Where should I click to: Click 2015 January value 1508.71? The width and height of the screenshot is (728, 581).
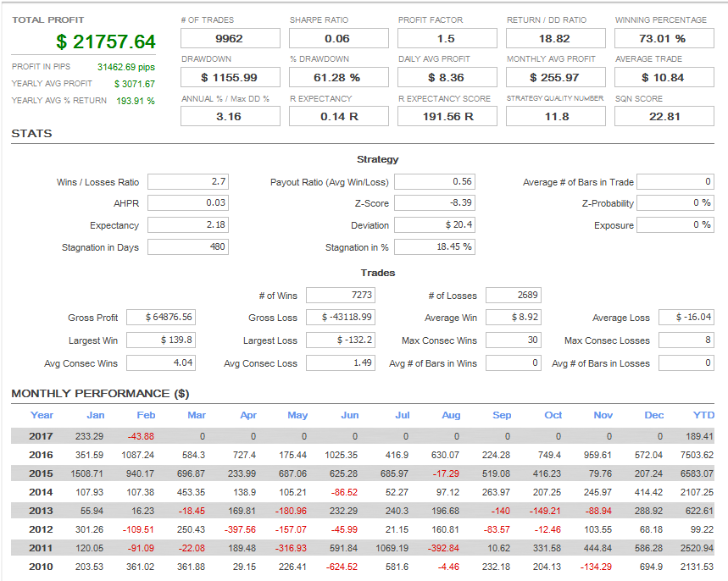click(x=86, y=473)
